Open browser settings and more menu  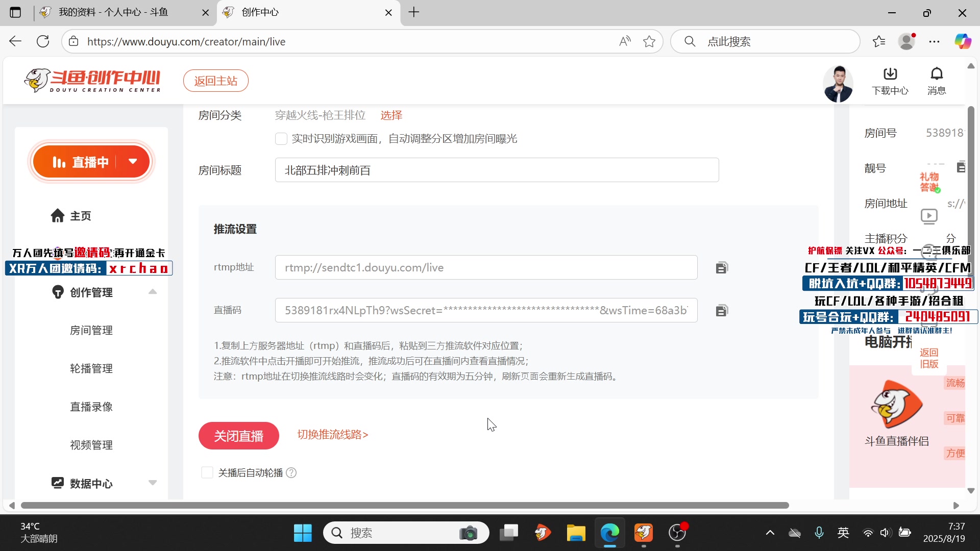(935, 41)
